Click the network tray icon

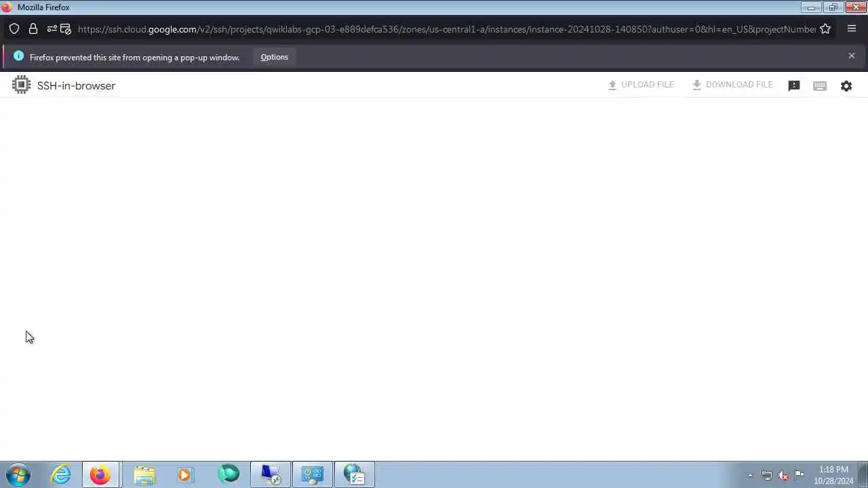(x=767, y=475)
